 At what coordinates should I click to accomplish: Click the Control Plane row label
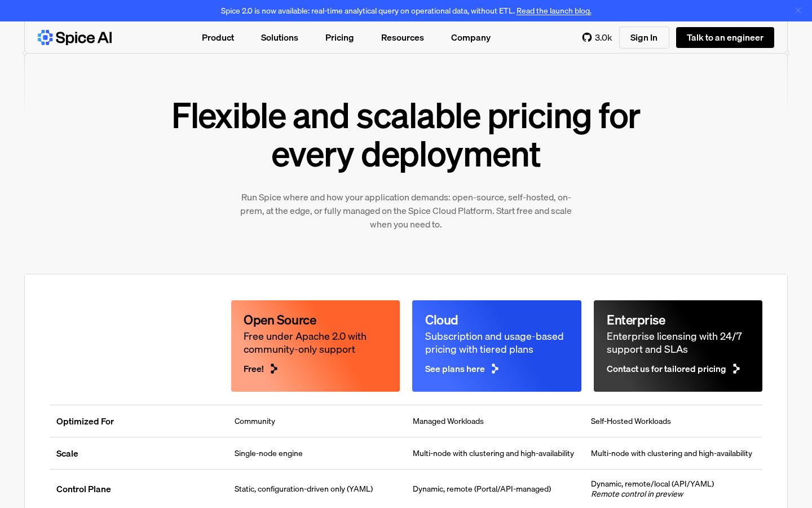coord(83,489)
